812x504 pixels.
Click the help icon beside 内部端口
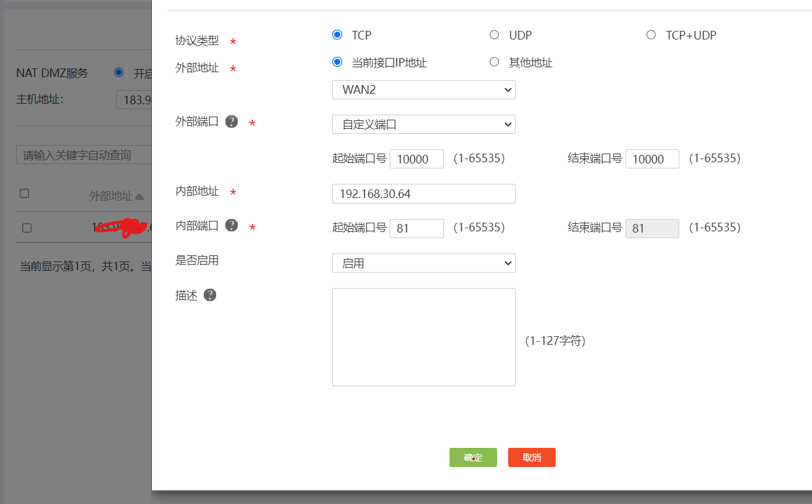pos(232,225)
